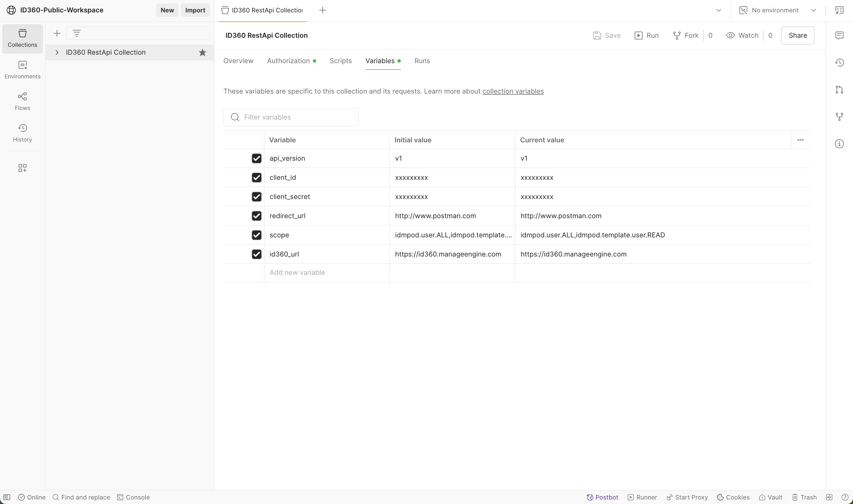This screenshot has height=504, width=853.
Task: Switch to the Overview tab
Action: pos(238,61)
